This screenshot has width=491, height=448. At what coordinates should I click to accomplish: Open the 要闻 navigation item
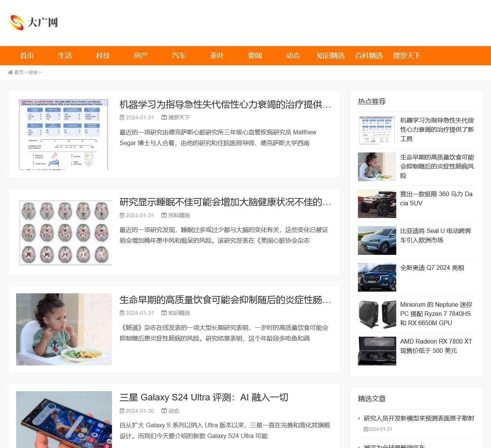[255, 56]
